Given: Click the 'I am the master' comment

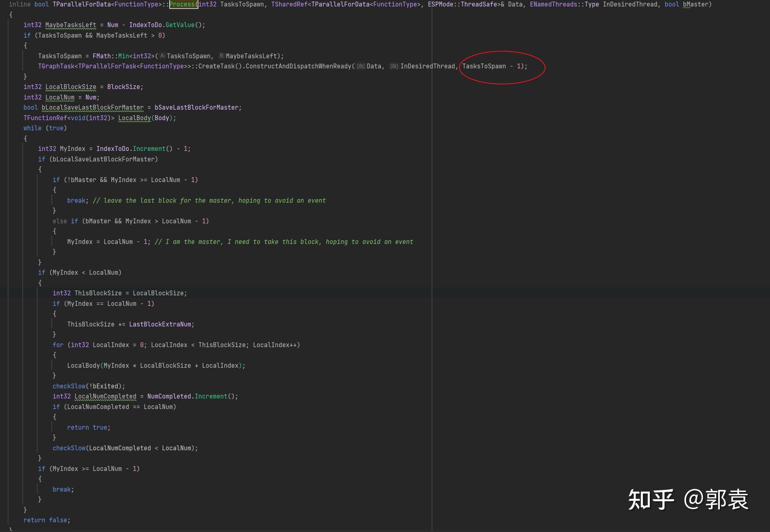Looking at the screenshot, I should [283, 242].
